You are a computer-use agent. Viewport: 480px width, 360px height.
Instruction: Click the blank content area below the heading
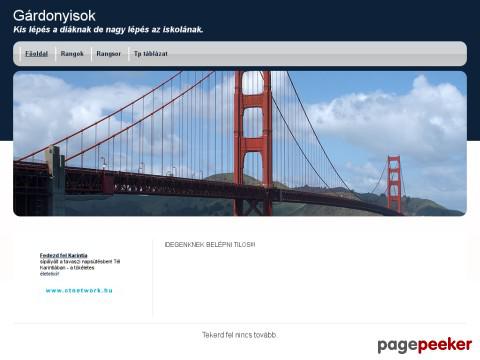[x=310, y=283]
